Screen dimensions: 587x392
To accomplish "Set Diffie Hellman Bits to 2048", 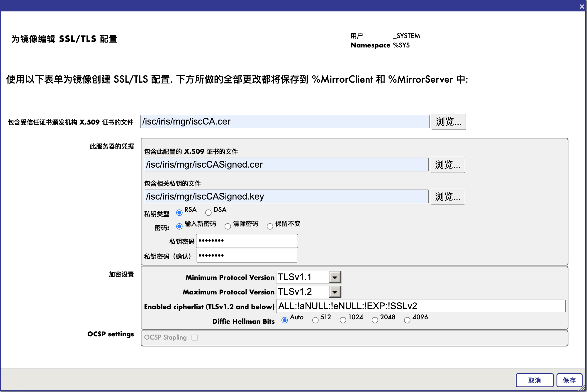I will point(375,320).
